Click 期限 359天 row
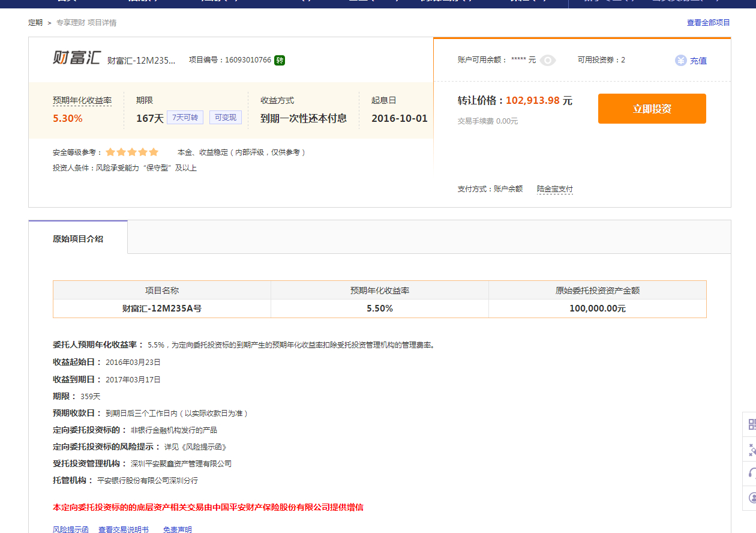 [77, 397]
